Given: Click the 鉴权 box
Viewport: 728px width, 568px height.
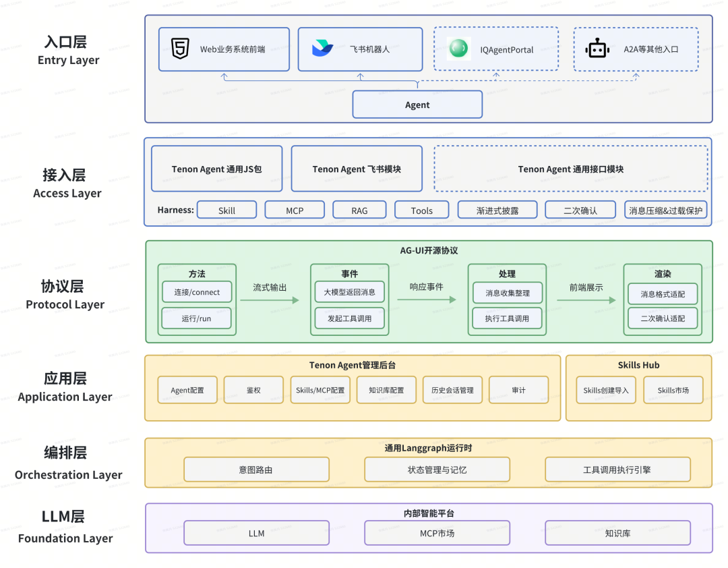Looking at the screenshot, I should tap(253, 390).
